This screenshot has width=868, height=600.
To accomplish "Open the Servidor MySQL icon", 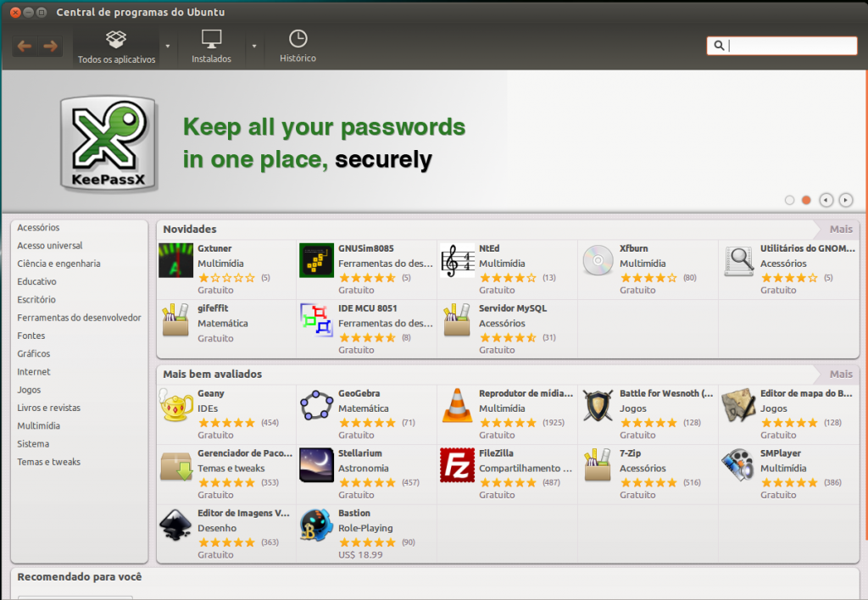I will 457,319.
